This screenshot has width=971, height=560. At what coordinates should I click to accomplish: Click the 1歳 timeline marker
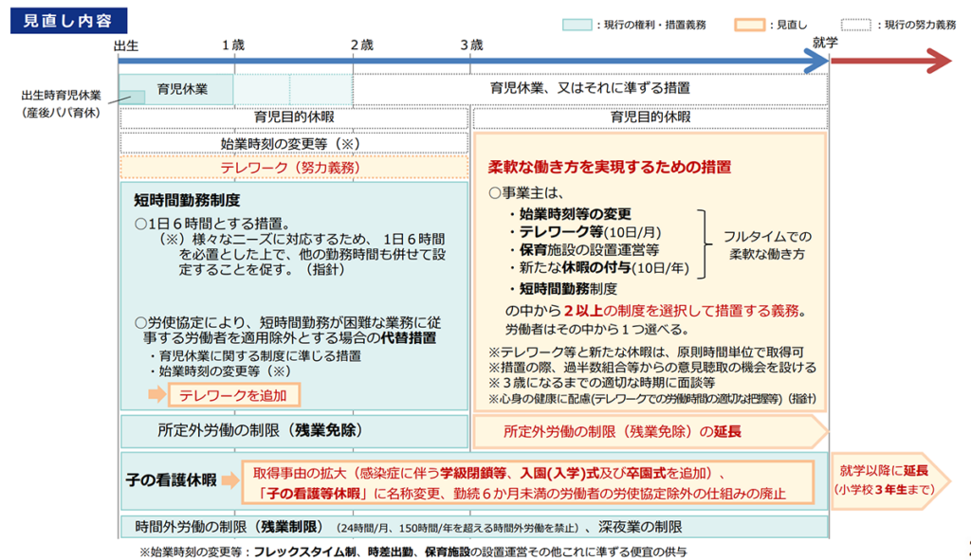(233, 45)
